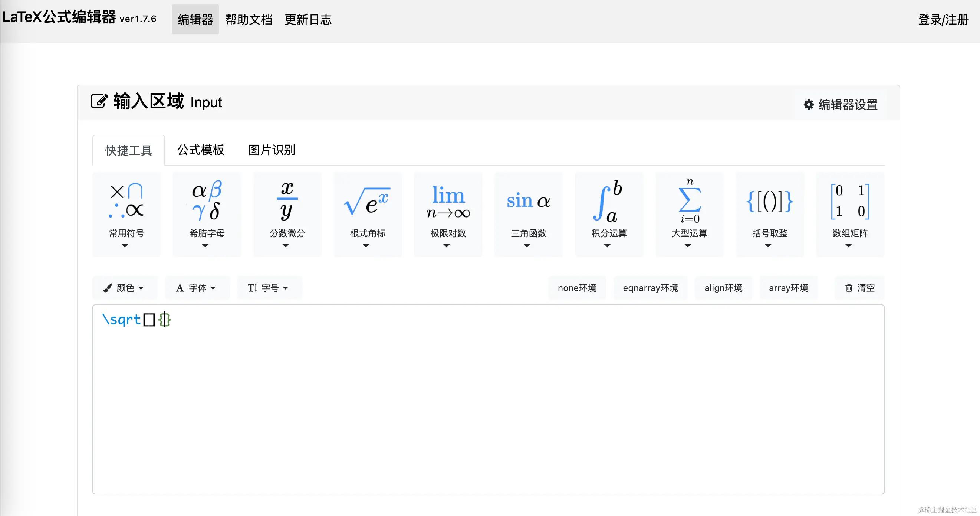Open the 更新日志 nav item
Screen dimensions: 980x516
point(308,19)
